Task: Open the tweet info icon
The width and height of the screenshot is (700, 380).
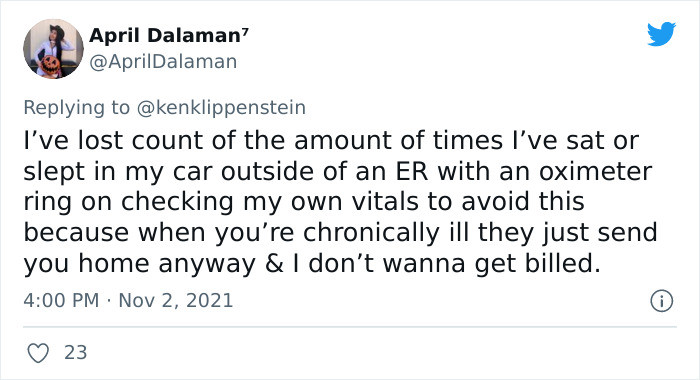Action: (661, 301)
